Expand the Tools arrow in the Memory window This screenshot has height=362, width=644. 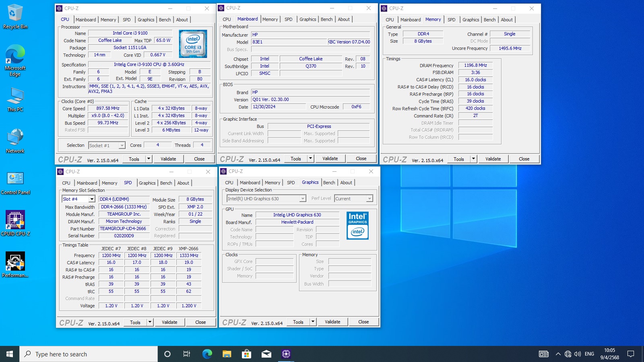pos(473,159)
